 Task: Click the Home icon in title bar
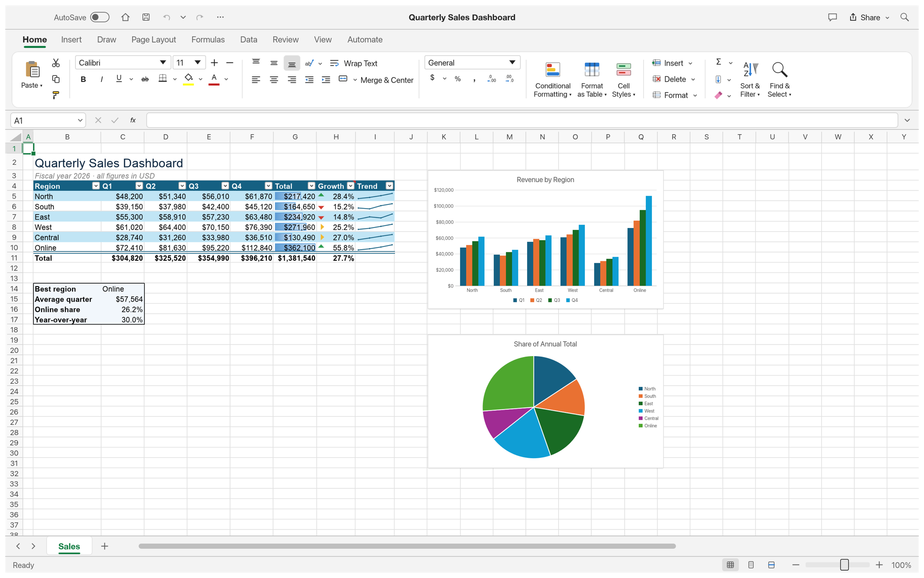pos(125,17)
